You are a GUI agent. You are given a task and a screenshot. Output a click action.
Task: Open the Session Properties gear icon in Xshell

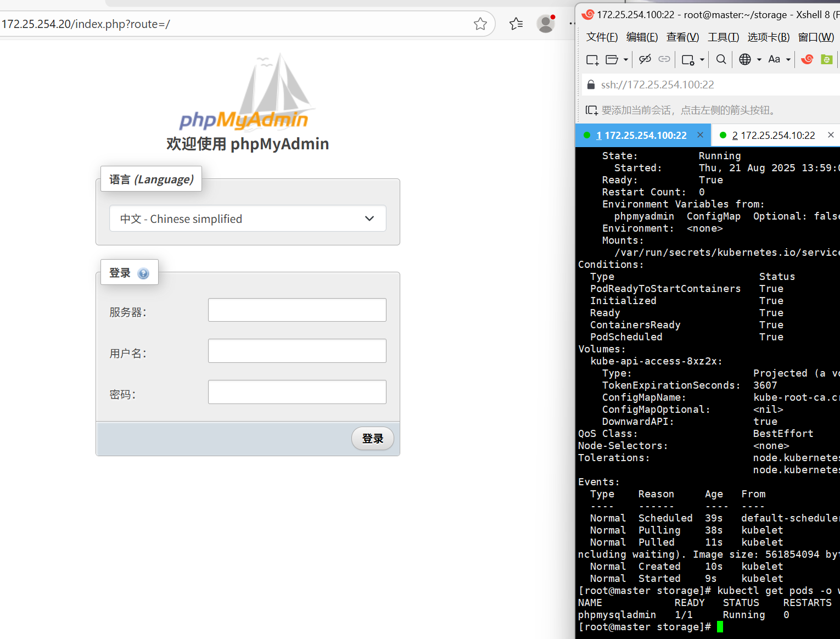(688, 60)
